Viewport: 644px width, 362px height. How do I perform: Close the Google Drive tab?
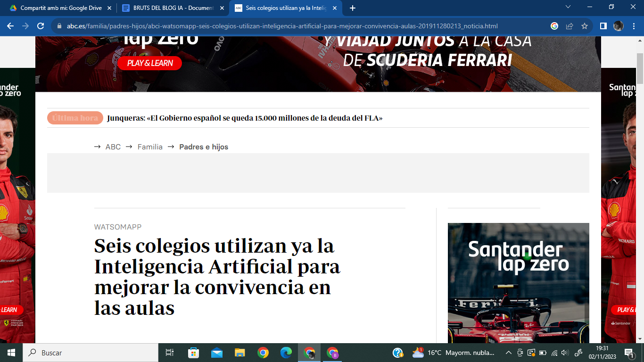(x=109, y=8)
